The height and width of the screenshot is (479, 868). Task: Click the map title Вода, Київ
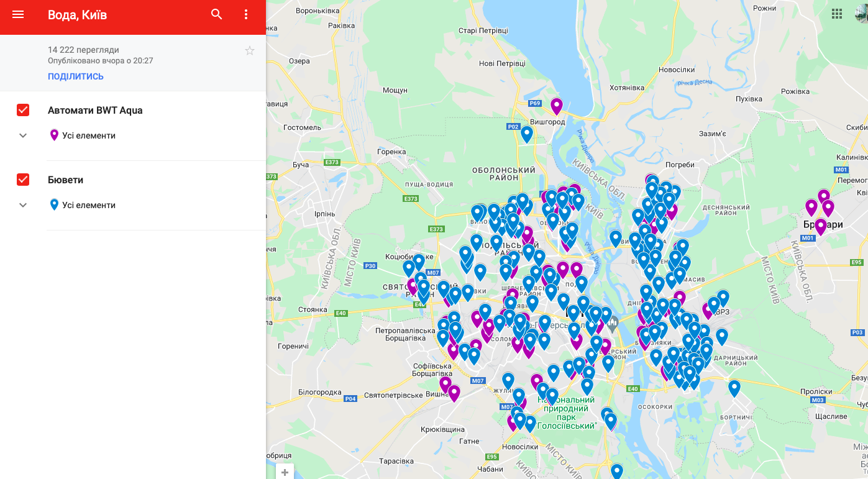point(77,15)
